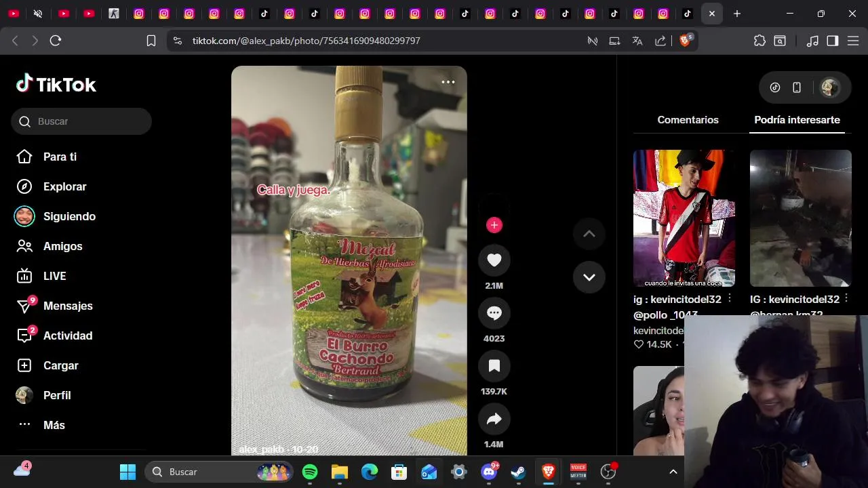
Task: Click the Buscar search field in TikTok
Action: 81,121
